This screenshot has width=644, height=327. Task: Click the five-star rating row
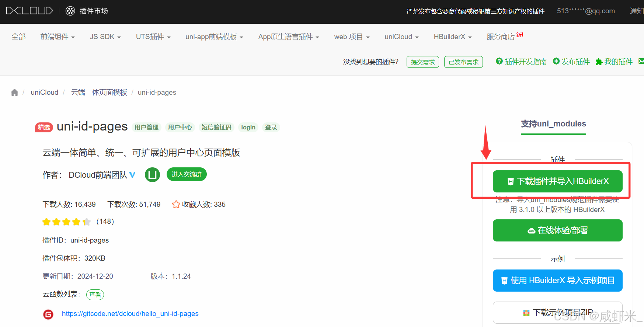66,222
